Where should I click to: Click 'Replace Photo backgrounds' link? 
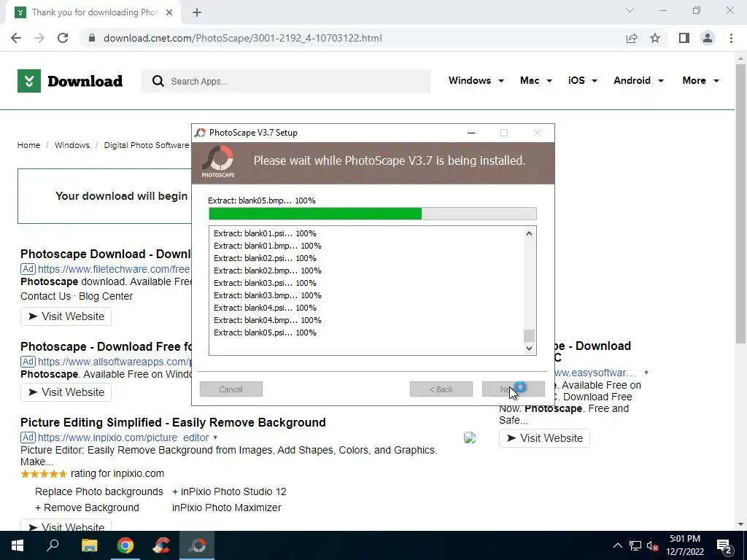pyautogui.click(x=99, y=491)
